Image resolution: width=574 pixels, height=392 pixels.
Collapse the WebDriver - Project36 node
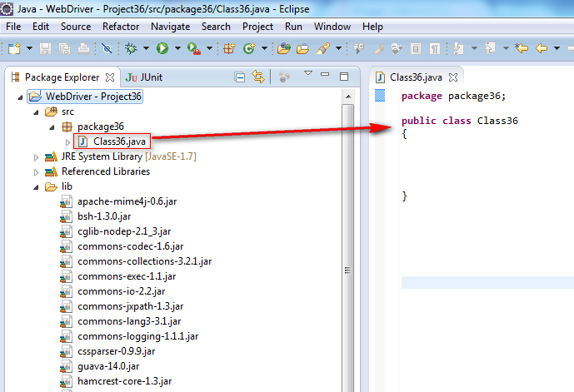coord(20,97)
